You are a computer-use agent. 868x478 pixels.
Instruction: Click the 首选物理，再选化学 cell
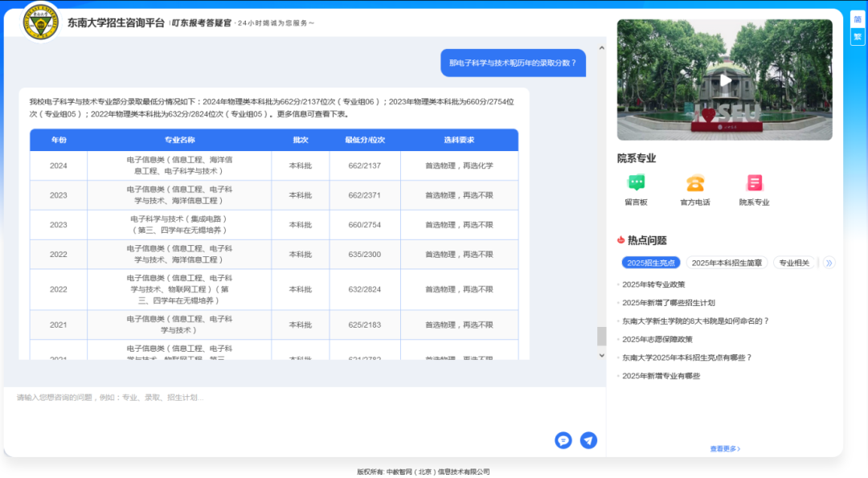tap(459, 165)
